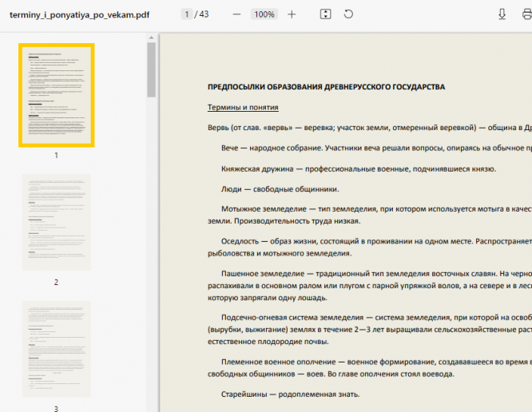Image resolution: width=532 pixels, height=412 pixels.
Task: Jump to page 2 thumbnail
Action: pos(56,222)
